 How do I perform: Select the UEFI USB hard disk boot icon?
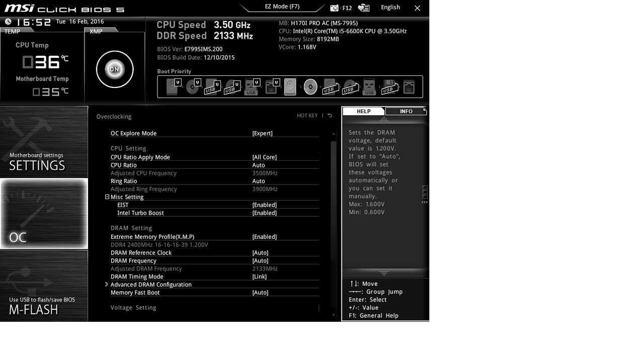click(x=212, y=87)
